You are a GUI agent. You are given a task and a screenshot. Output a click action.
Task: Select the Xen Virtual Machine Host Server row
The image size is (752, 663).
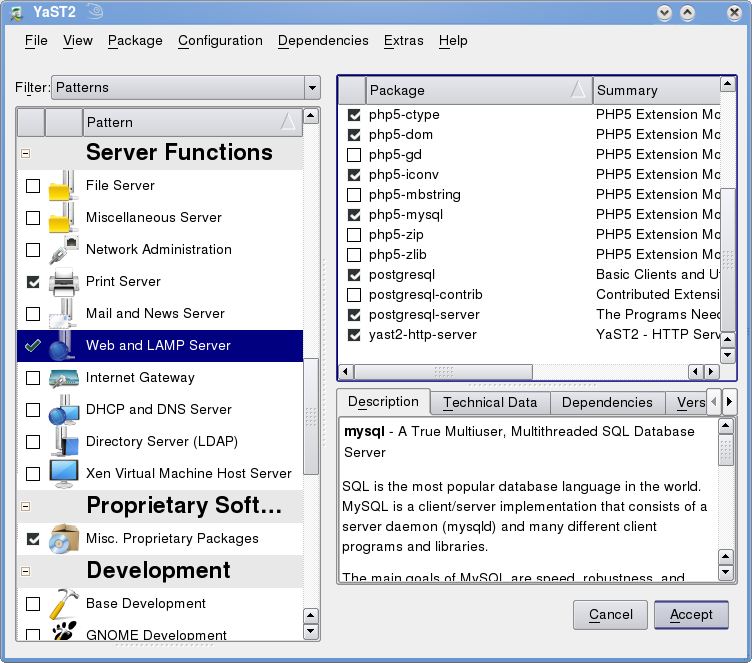[160, 474]
